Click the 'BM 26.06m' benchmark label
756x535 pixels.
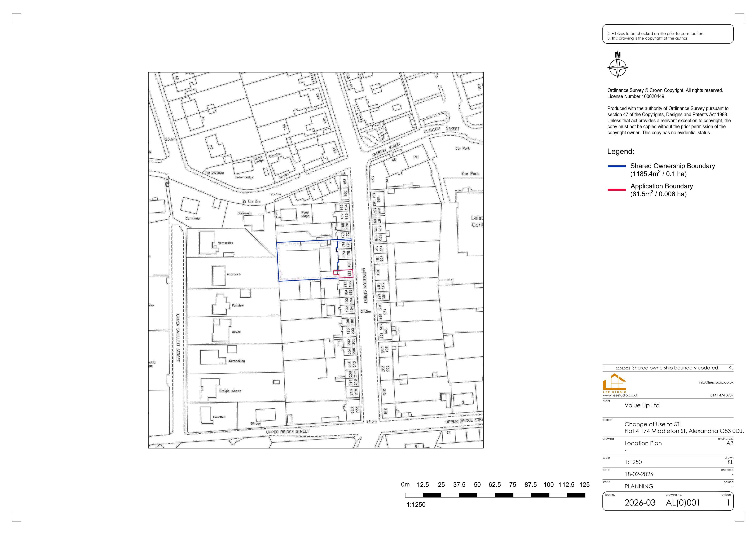click(214, 173)
